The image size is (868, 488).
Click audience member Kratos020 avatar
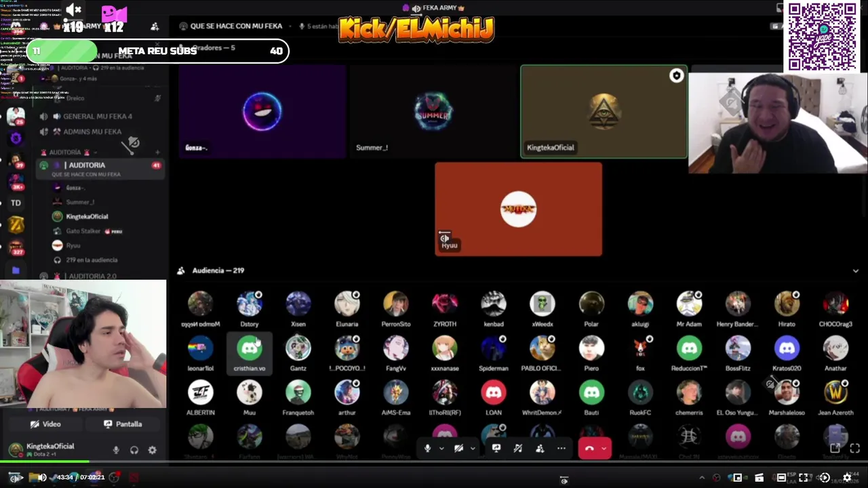pyautogui.click(x=787, y=349)
